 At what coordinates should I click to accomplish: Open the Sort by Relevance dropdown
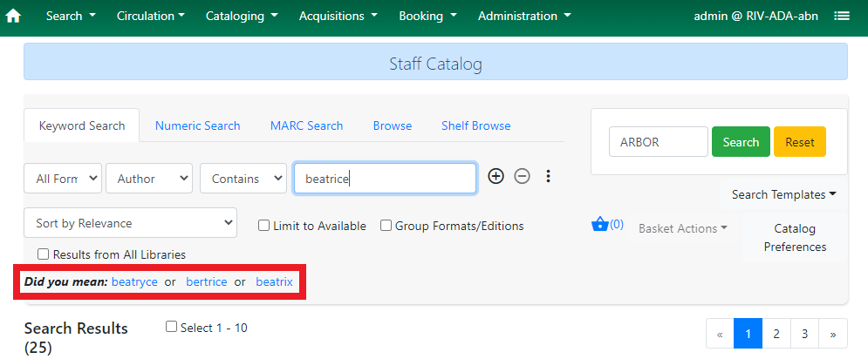[x=130, y=223]
